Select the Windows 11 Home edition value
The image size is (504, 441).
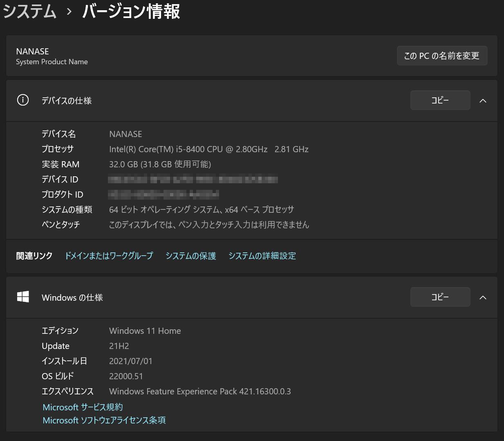145,331
